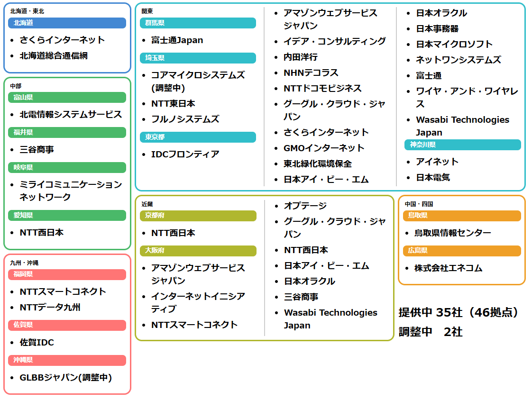
Task: Select さくらインターネット under 北海道
Action: pos(63,40)
